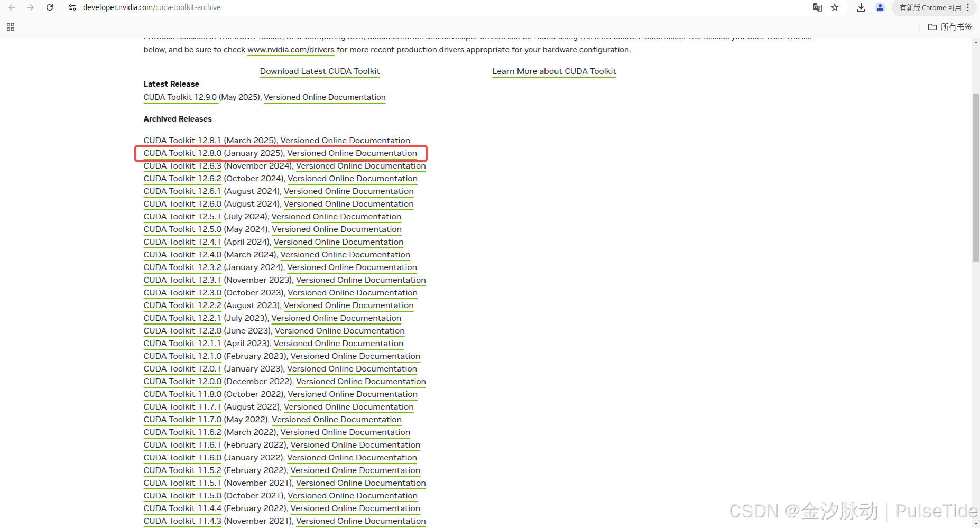Open Chrome three-dot menu
Image resolution: width=980 pixels, height=528 pixels.
(x=968, y=7)
